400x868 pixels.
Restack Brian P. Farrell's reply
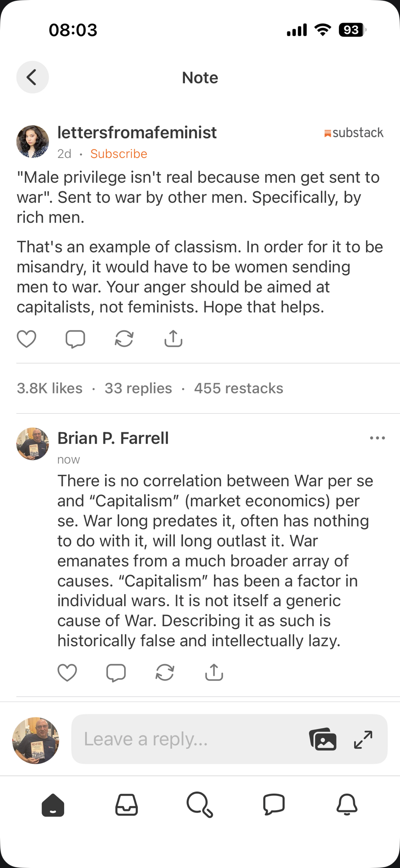pos(165,673)
